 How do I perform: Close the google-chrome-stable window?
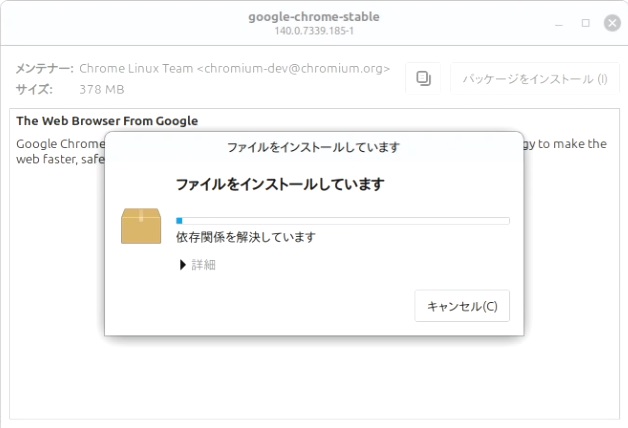tap(612, 22)
